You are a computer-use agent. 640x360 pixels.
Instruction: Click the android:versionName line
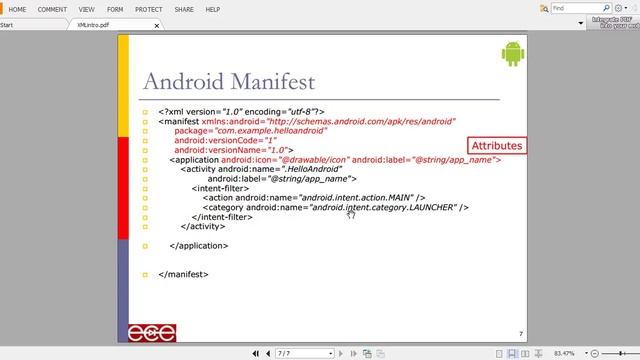pos(233,150)
